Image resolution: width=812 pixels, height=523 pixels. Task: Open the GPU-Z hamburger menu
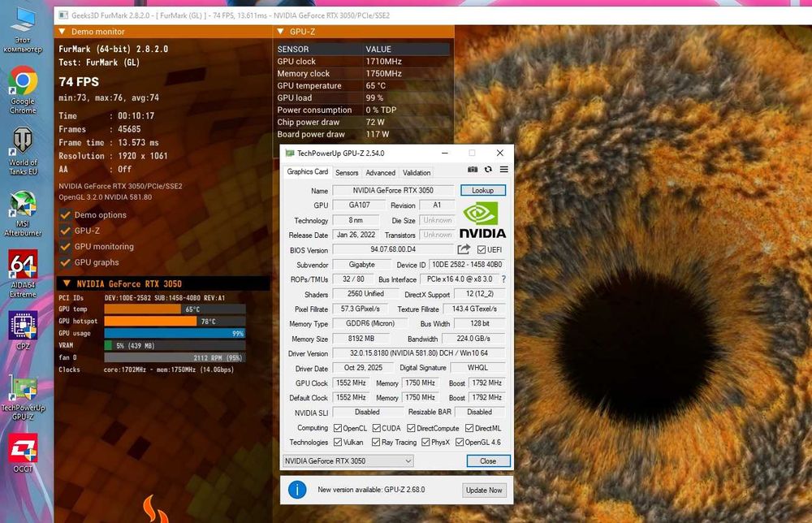[x=504, y=170]
